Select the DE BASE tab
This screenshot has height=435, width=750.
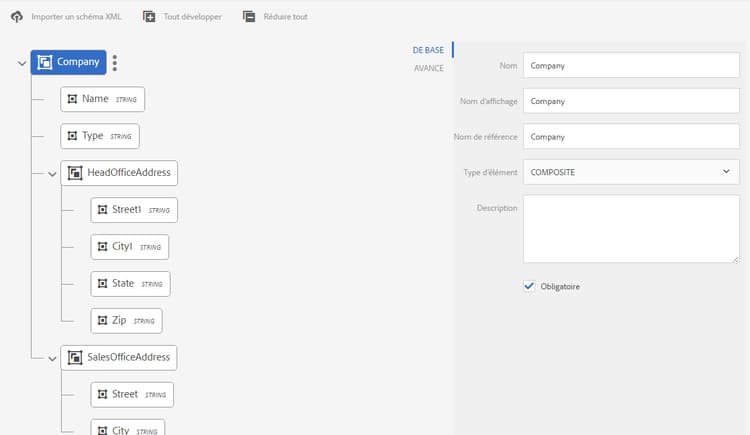[428, 50]
